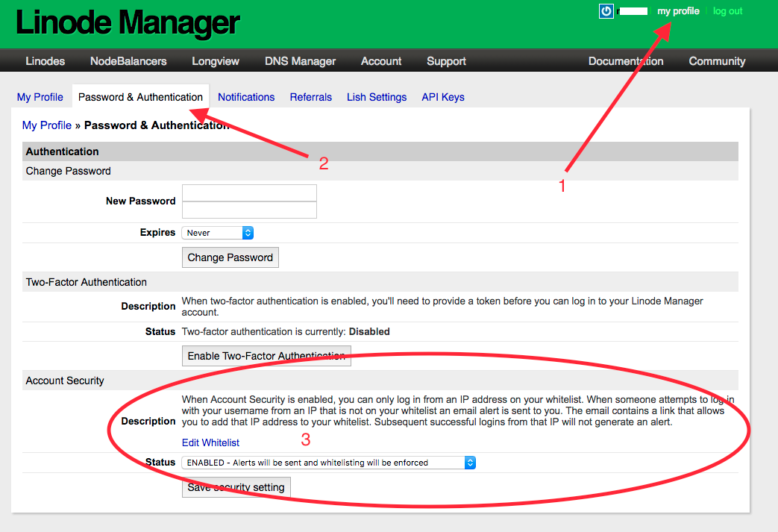Click the log out link
778x532 pixels.
[x=727, y=11]
